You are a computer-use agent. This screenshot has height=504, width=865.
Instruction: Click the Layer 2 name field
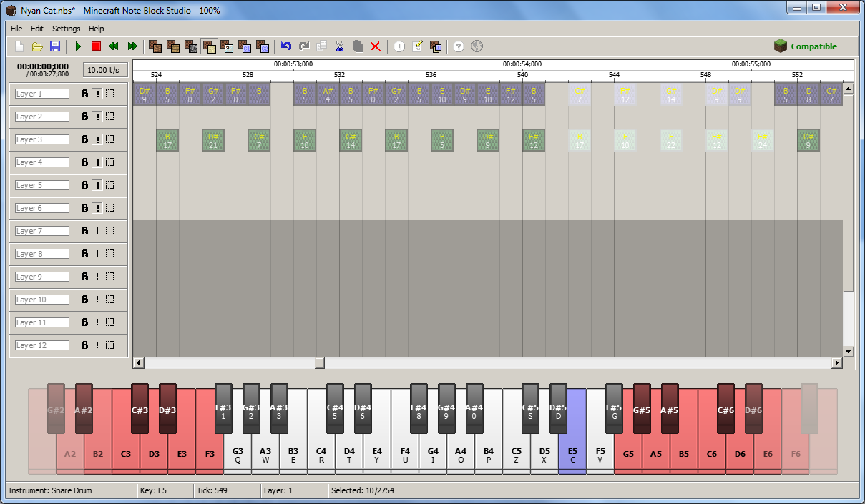tap(42, 117)
